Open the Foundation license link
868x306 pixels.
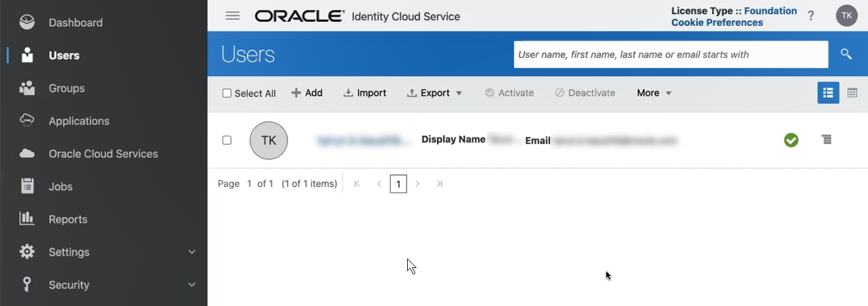770,11
